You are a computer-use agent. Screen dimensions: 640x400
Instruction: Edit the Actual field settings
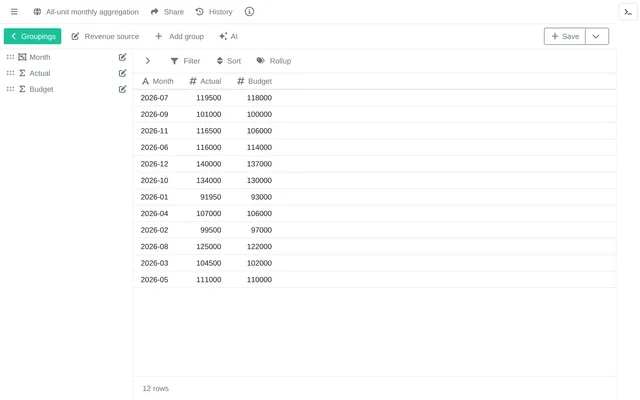coord(122,73)
